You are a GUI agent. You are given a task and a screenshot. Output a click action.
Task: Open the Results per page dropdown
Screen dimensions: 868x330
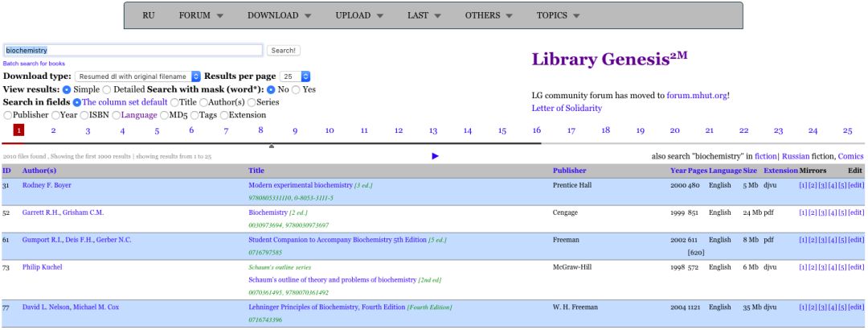(x=295, y=76)
